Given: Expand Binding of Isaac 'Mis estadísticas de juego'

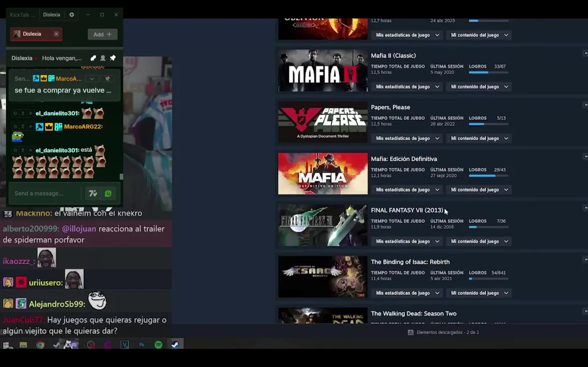Looking at the screenshot, I should 407,293.
